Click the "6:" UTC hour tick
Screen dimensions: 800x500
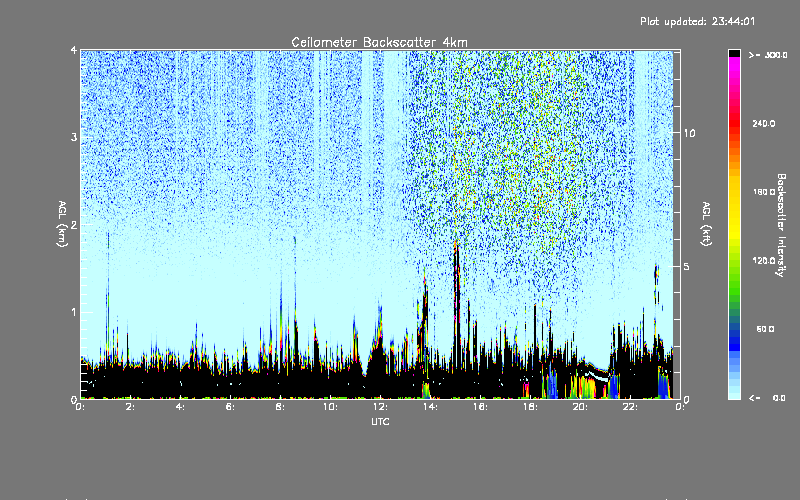pos(230,407)
